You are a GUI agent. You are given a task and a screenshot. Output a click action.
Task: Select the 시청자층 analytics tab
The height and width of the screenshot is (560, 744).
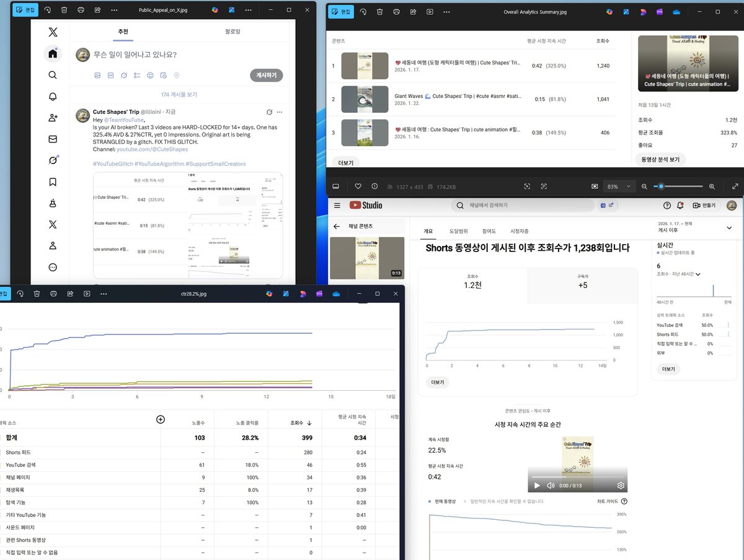[x=519, y=230]
